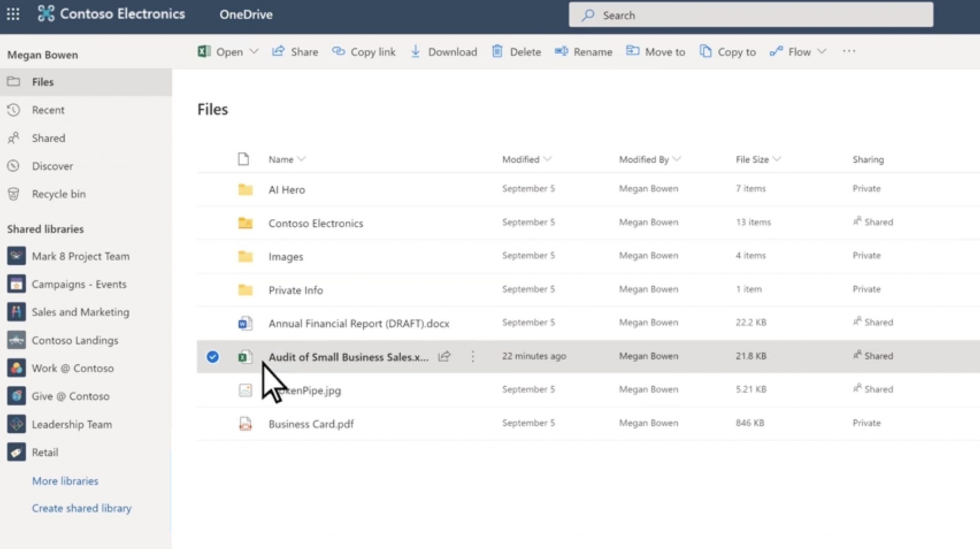
Task: Click the Share arrow icon in toolbar
Action: [x=278, y=51]
